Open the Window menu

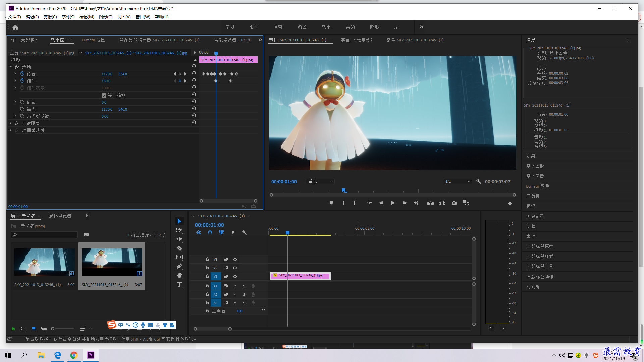click(143, 17)
